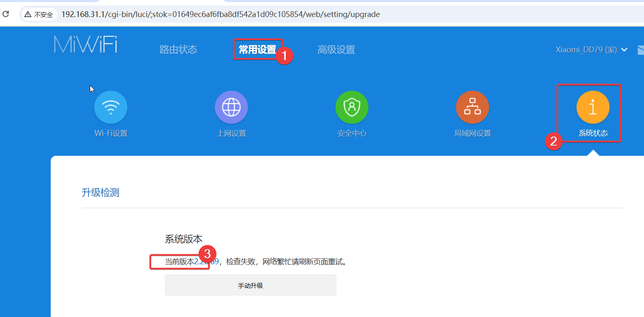Click the red badge numbered 3

tap(207, 253)
